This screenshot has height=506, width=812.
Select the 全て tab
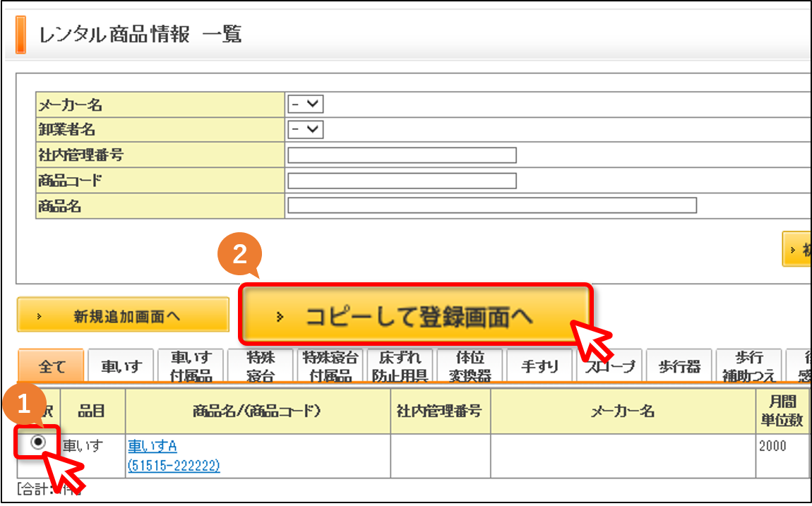[x=51, y=366]
